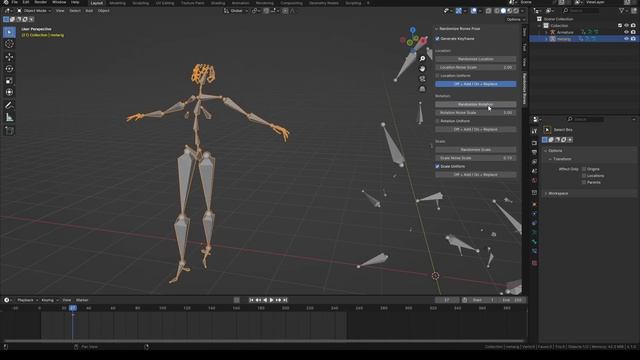Open the Object Mode dropdown

34,11
